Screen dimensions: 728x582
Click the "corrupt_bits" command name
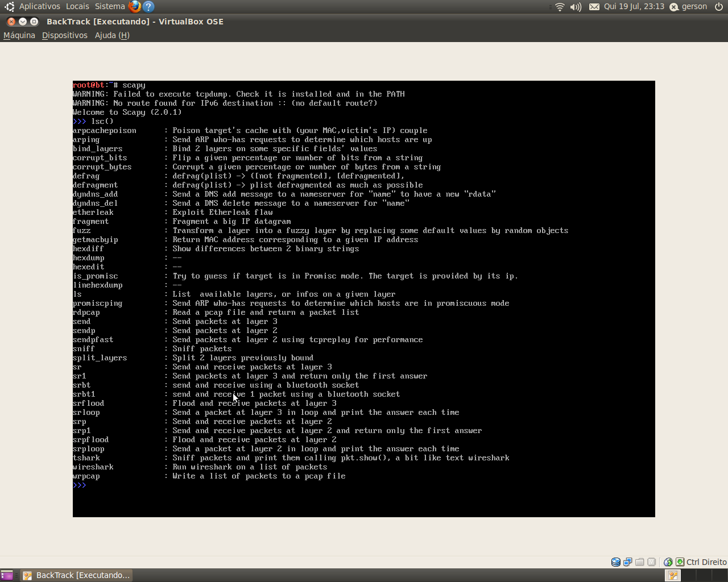100,158
